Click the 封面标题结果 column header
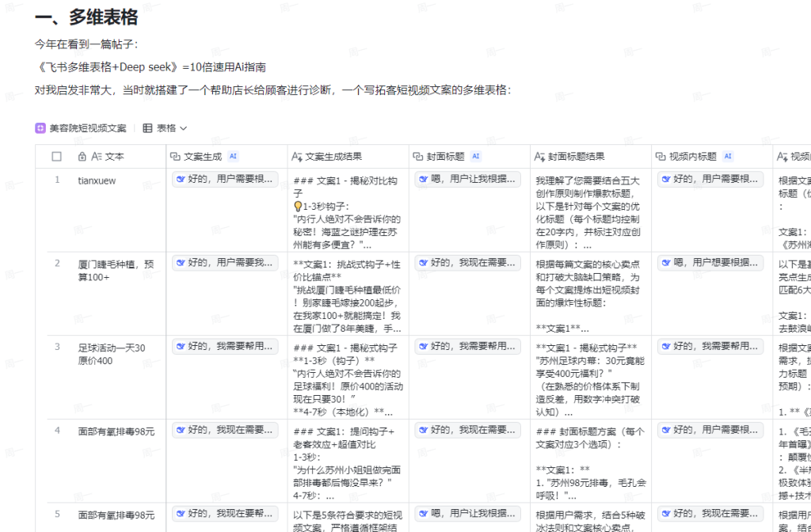This screenshot has width=811, height=532. [576, 157]
